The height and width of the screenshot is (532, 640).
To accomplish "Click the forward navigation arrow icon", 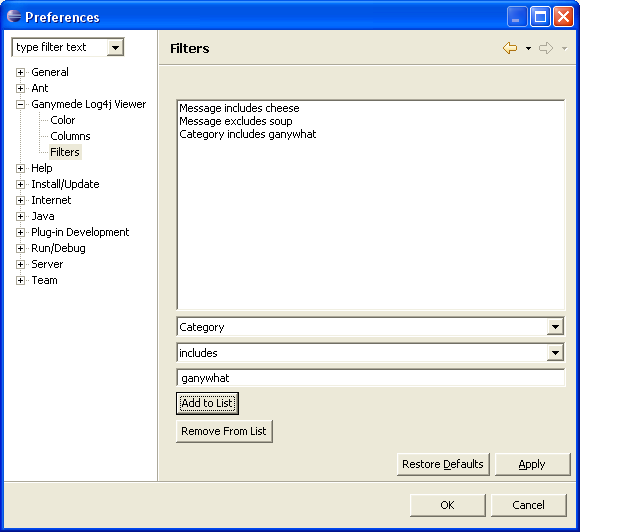I will coord(546,48).
